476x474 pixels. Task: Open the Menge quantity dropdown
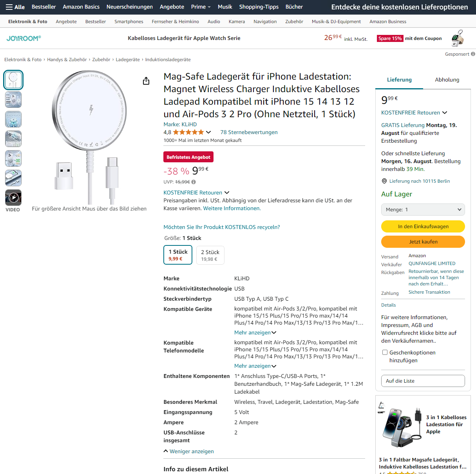(x=423, y=210)
